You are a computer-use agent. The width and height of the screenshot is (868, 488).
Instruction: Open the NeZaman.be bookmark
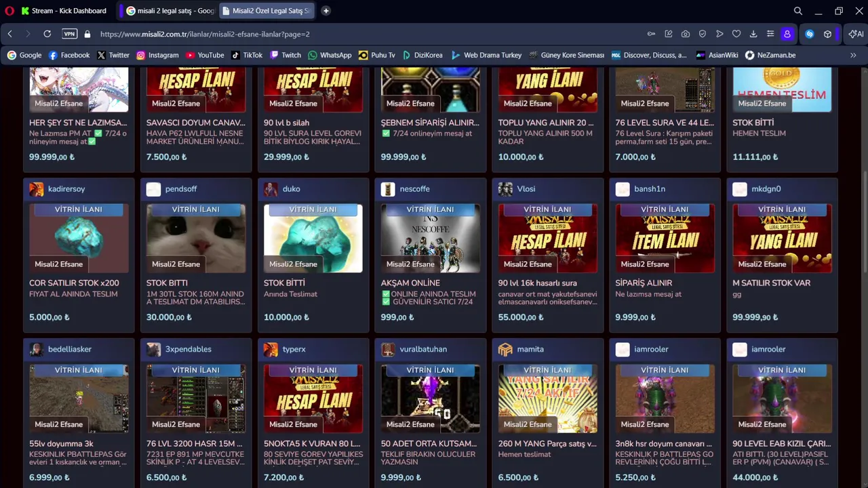(770, 55)
